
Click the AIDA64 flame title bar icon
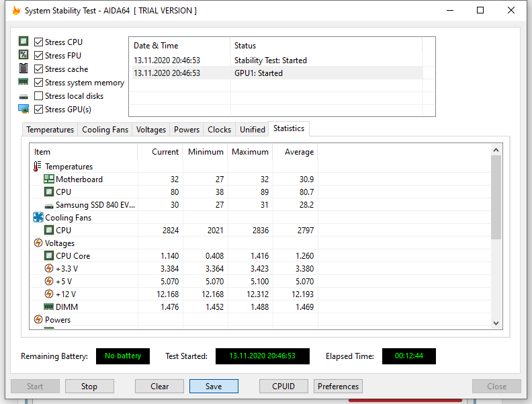pyautogui.click(x=16, y=11)
